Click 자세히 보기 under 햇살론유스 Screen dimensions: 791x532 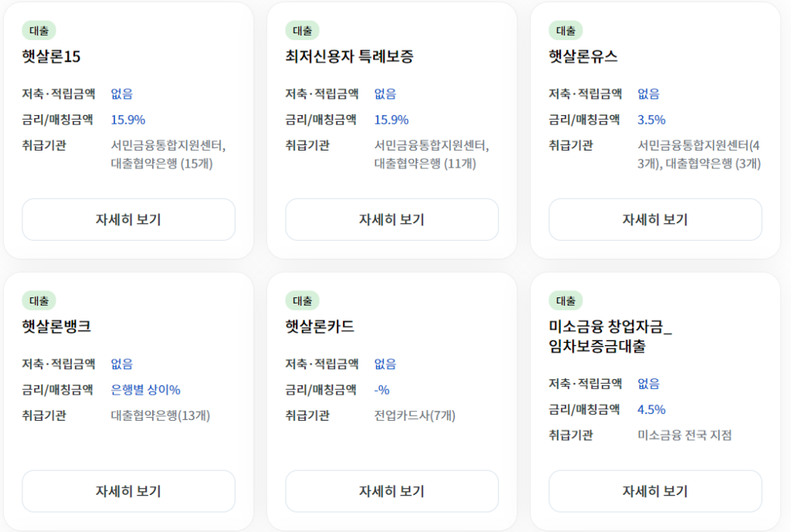click(x=654, y=219)
